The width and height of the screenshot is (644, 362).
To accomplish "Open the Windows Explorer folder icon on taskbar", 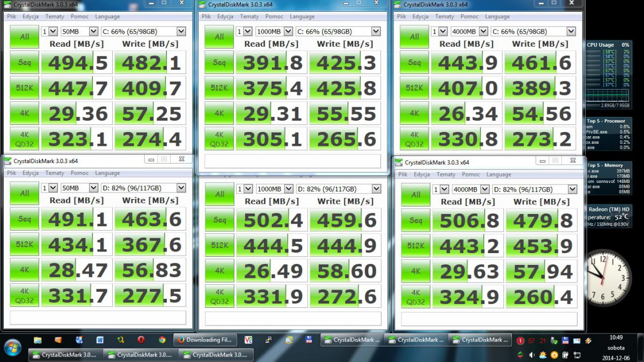I will point(38,340).
